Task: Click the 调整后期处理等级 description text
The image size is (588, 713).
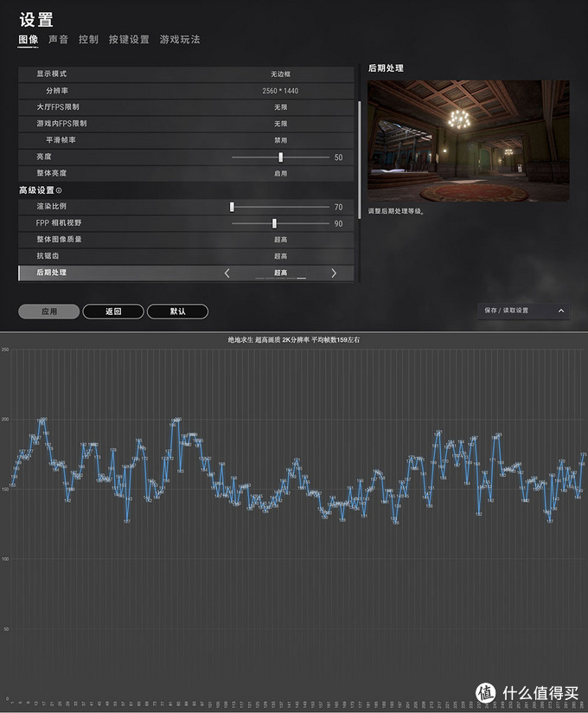Action: (396, 211)
